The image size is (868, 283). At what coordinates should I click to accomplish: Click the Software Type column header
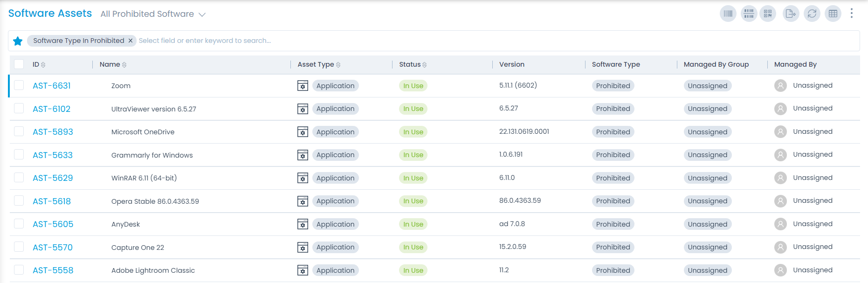point(616,64)
